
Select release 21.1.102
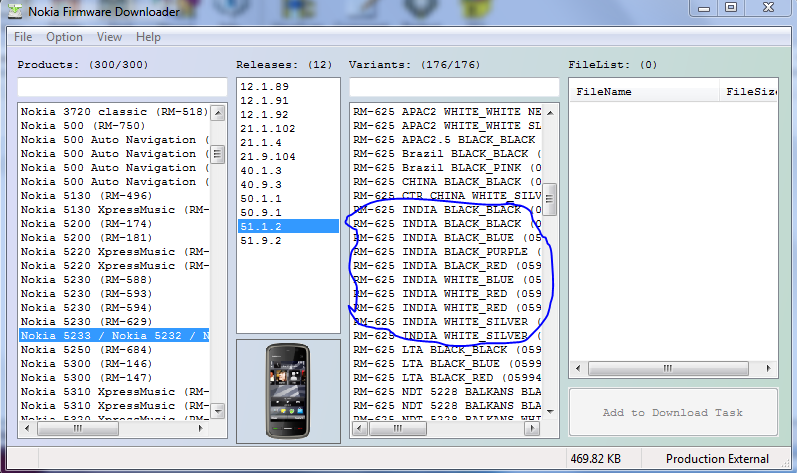pos(288,129)
